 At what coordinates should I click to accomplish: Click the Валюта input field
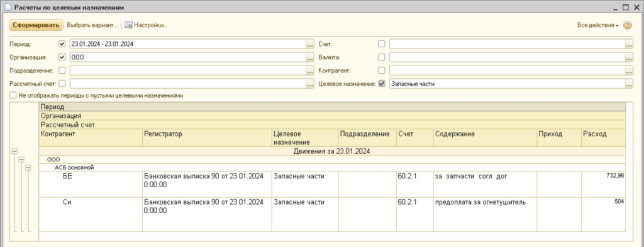tap(507, 57)
